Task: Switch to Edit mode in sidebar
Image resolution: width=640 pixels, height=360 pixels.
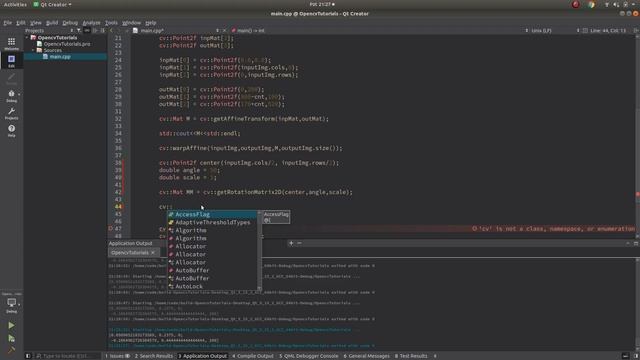Action: (11, 60)
